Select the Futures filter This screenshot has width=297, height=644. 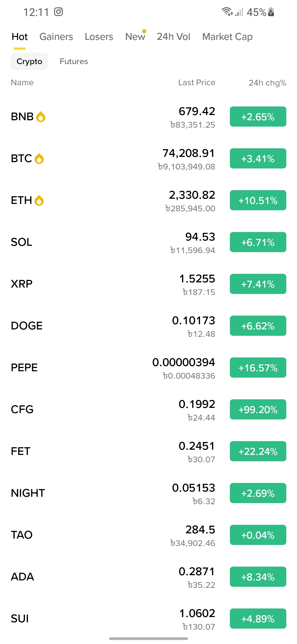tap(74, 61)
